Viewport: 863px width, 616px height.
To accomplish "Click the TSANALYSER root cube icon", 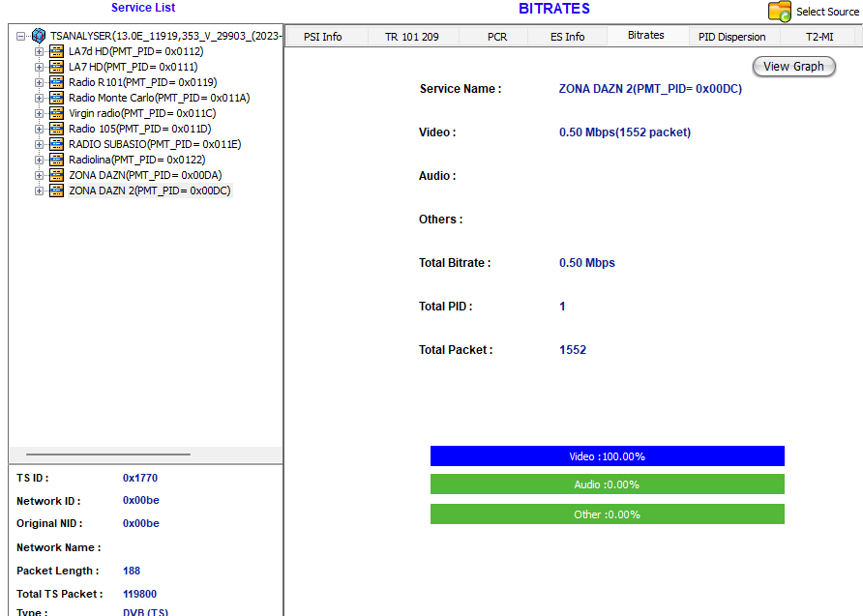I will click(39, 36).
